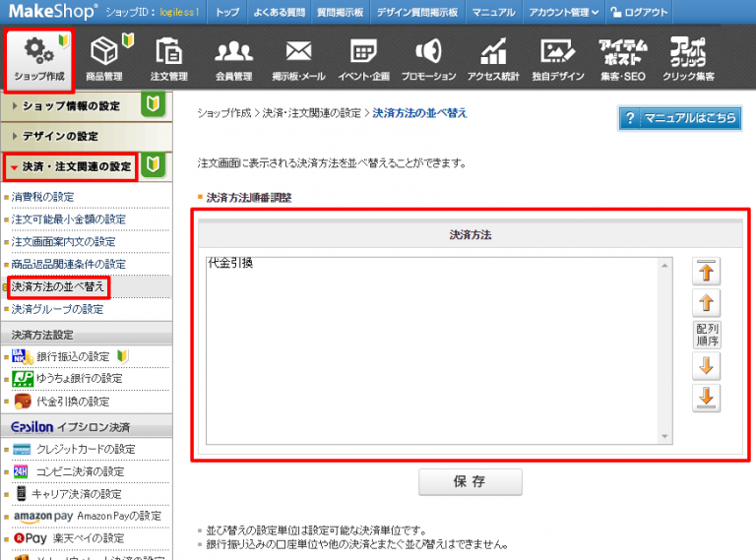Expand ショップ情報の設定 section

coord(71,105)
